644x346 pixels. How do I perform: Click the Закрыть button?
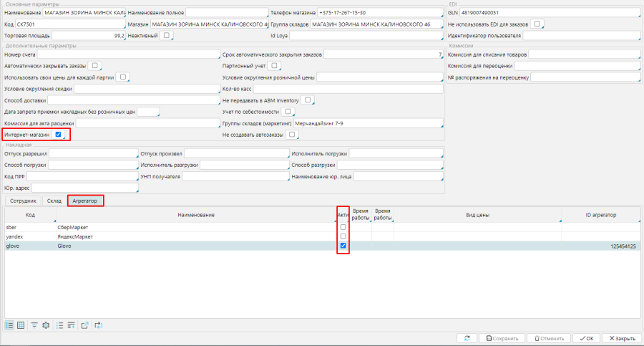pyautogui.click(x=620, y=339)
